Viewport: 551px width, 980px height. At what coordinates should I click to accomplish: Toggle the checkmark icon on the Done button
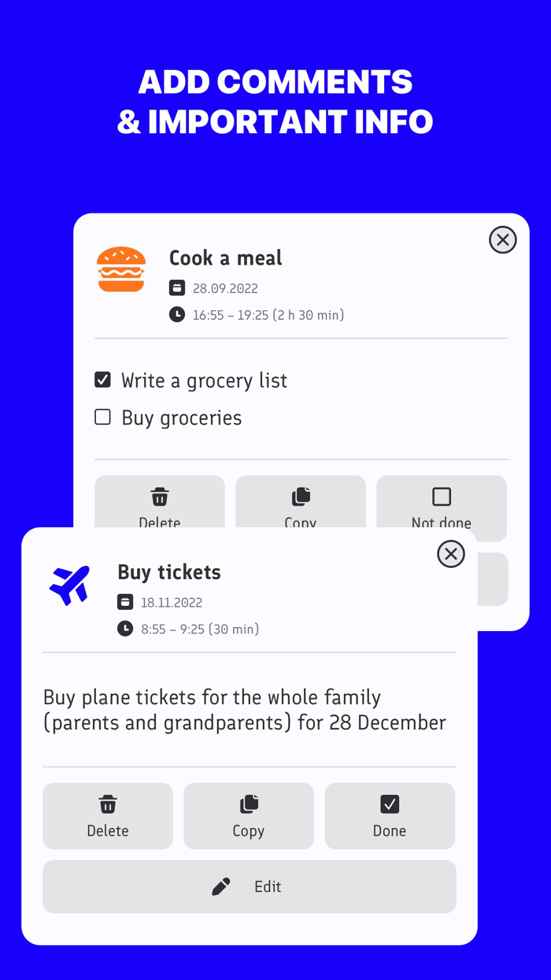pyautogui.click(x=390, y=804)
